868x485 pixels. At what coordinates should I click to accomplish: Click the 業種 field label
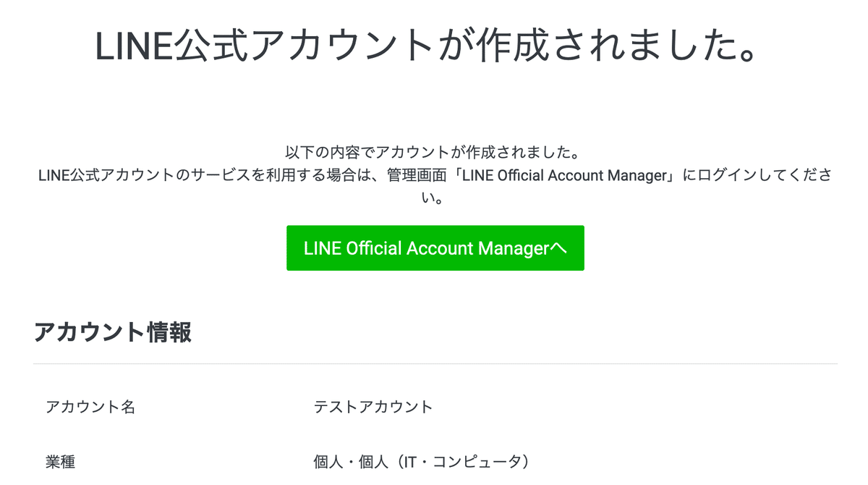(60, 462)
